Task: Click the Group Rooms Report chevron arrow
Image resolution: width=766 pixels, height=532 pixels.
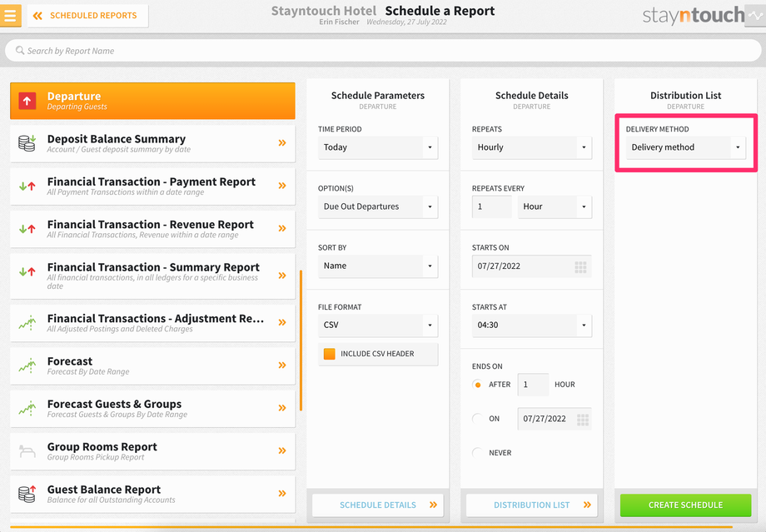Action: (282, 450)
